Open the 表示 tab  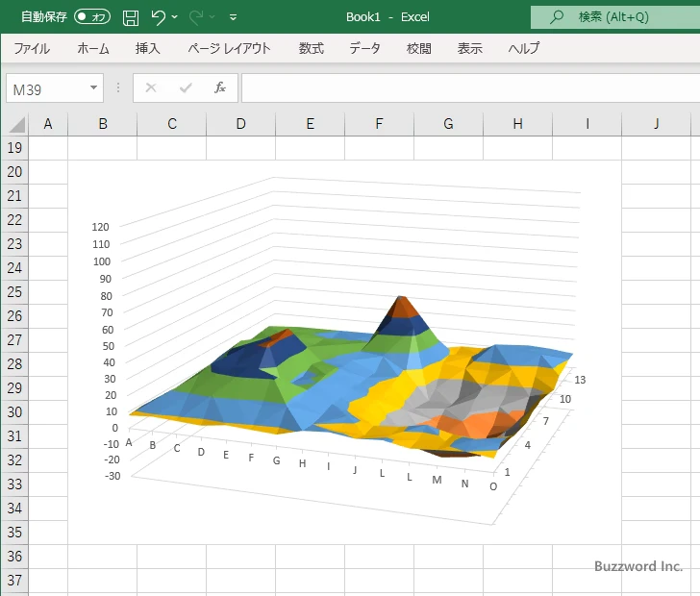470,48
